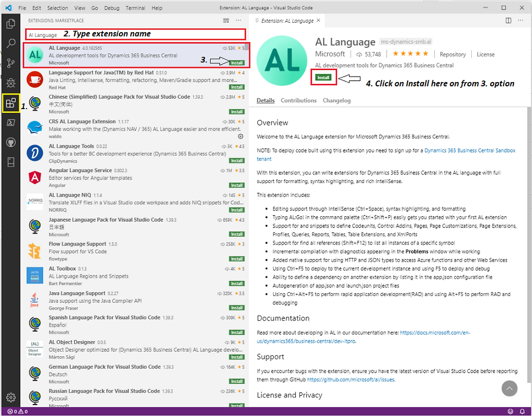Click the extension list scrollbar thumb
This screenshot has width=532, height=416.
[247, 47]
